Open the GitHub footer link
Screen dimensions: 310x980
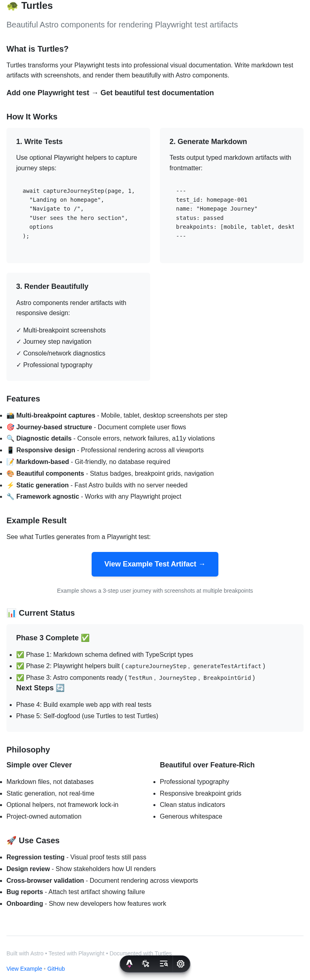(56, 969)
